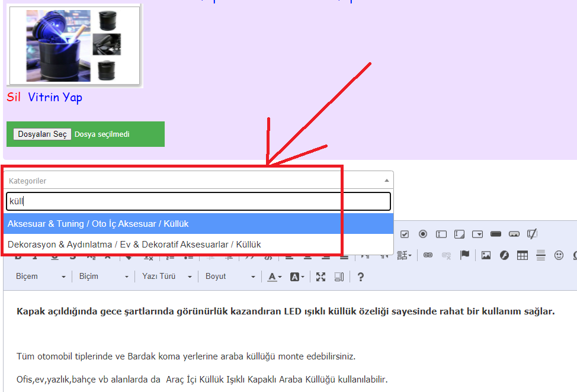Open the Yazı Türü font dropdown
The height and width of the screenshot is (392, 577).
point(166,276)
